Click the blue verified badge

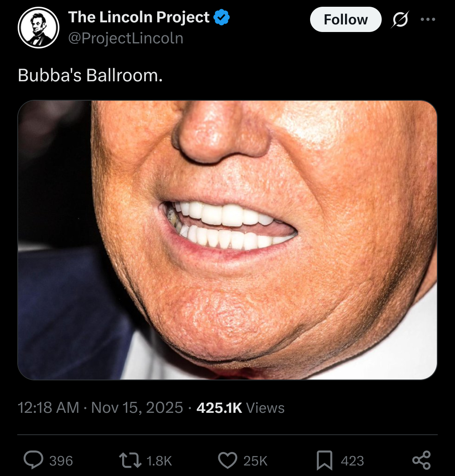point(222,18)
